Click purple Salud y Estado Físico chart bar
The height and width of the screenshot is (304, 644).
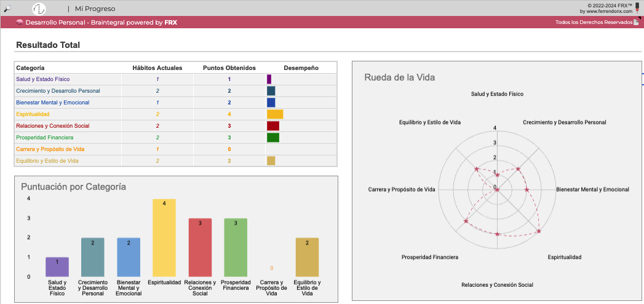pos(57,267)
